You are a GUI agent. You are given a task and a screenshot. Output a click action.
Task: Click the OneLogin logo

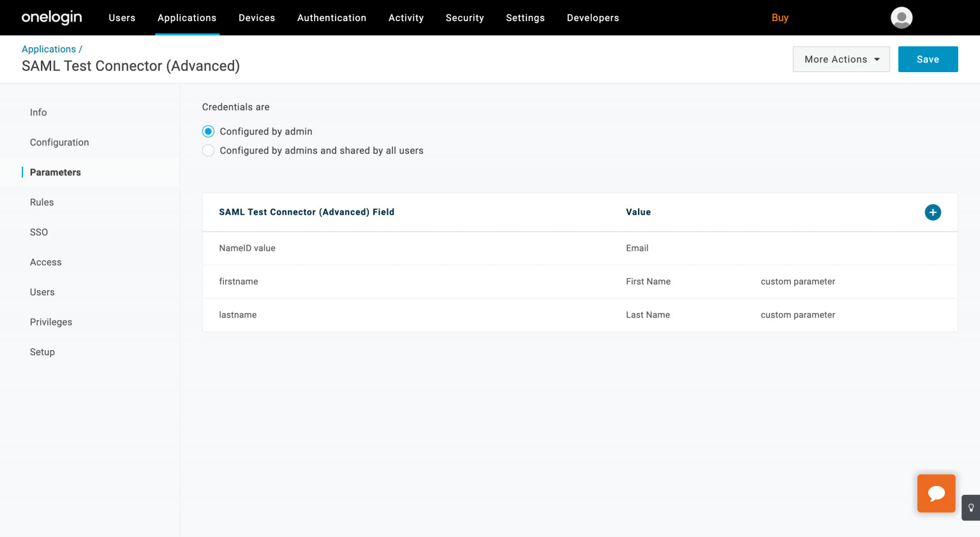[x=52, y=17]
